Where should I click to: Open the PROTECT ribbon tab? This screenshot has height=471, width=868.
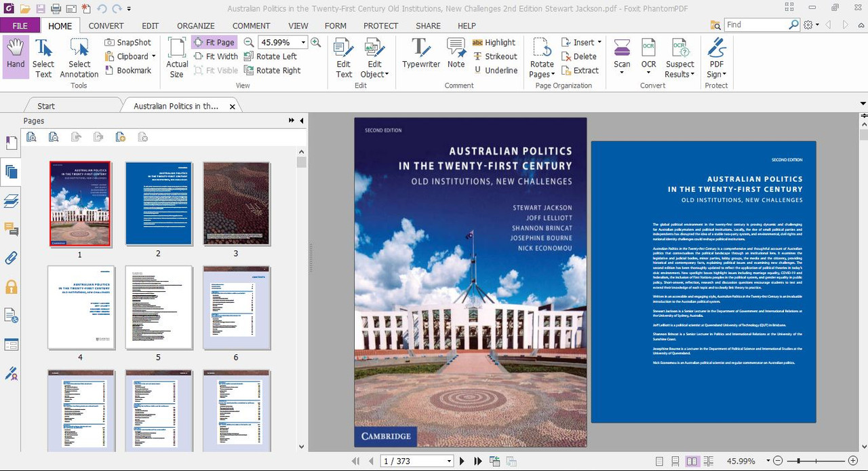pos(380,26)
